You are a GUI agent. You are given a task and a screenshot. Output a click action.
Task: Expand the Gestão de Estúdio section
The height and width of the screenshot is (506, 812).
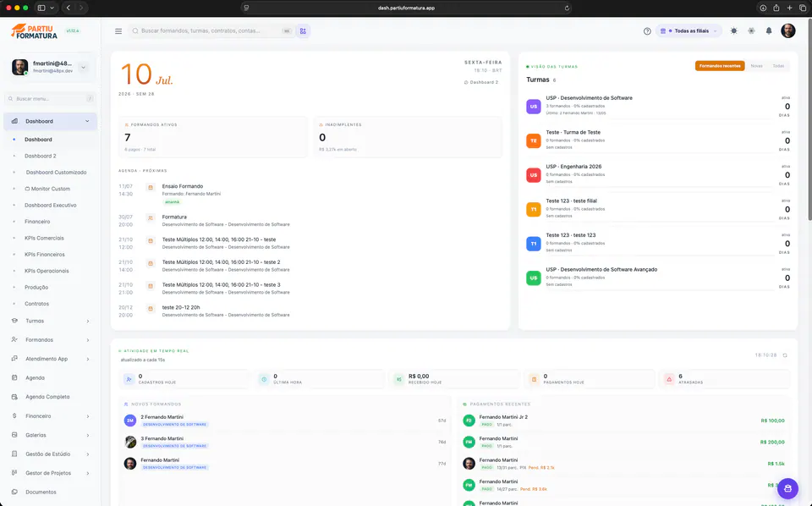50,454
